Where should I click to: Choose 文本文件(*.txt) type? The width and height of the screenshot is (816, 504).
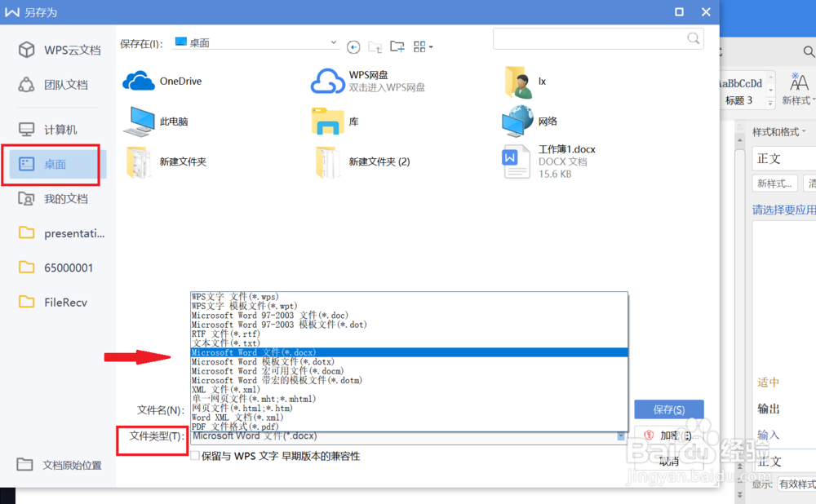point(409,343)
